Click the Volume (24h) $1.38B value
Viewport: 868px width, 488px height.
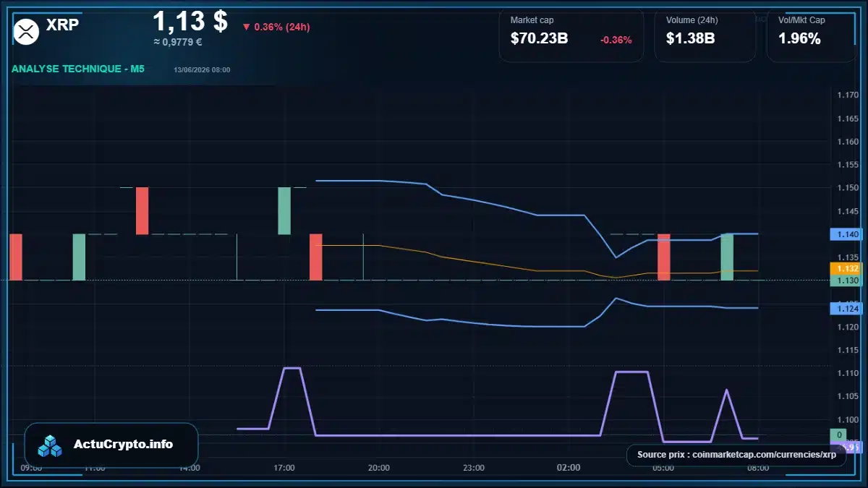pos(690,39)
